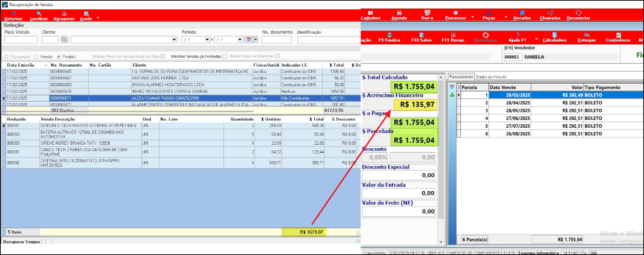Image resolution: width=644 pixels, height=255 pixels.
Task: Check Mostrar Vendas já Fechadas
Action: coord(225,56)
